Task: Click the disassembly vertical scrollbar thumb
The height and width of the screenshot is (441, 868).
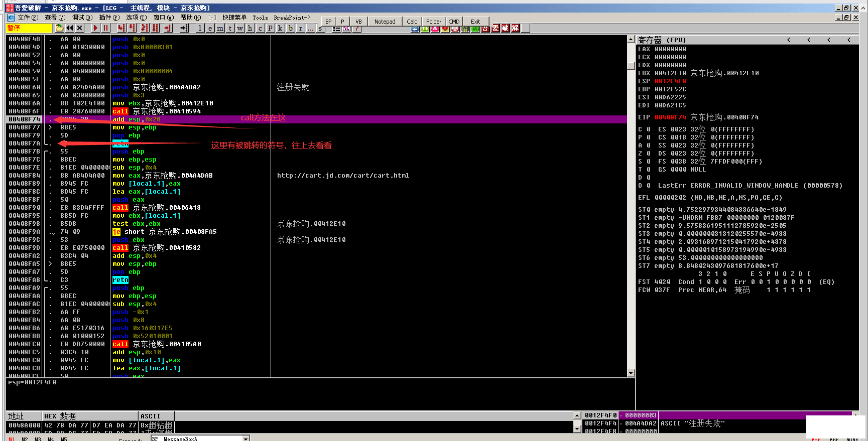Action: point(631,65)
